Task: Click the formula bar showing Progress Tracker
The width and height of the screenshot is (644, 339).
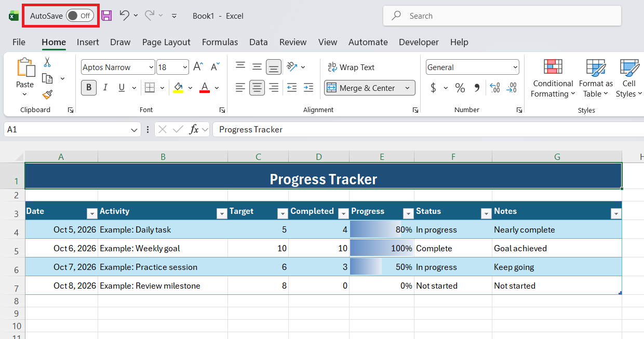Action: point(428,129)
